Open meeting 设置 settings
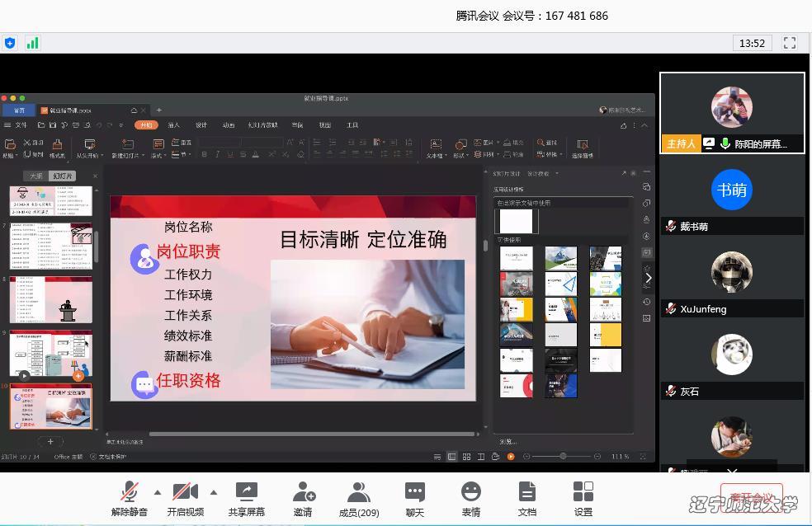The height and width of the screenshot is (526, 812). click(x=583, y=499)
